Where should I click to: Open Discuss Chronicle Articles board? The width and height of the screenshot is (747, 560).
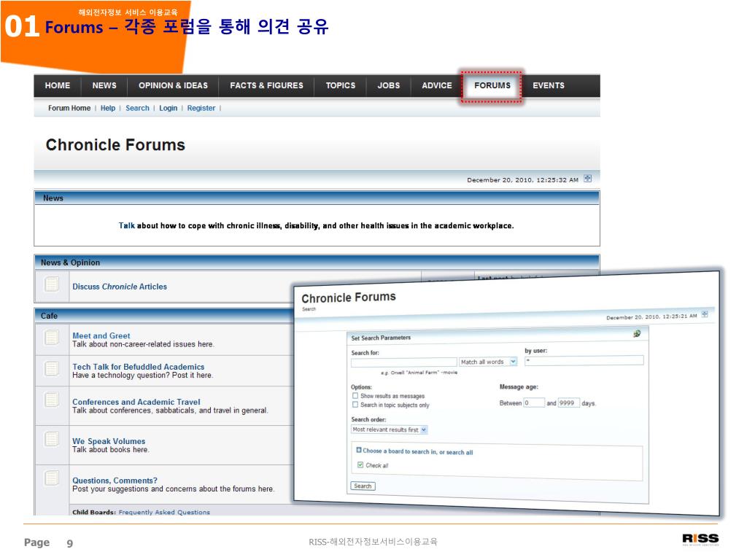click(120, 287)
